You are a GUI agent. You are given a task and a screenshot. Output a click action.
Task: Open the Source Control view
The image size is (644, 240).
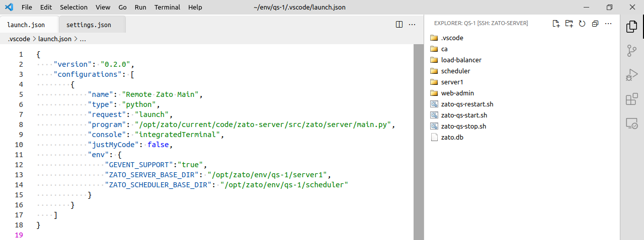[x=631, y=51]
